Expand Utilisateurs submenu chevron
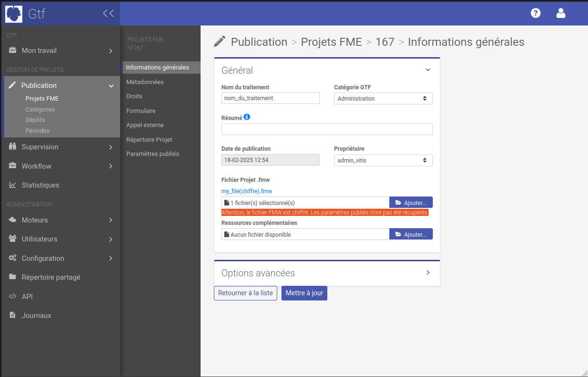The image size is (588, 377). point(111,239)
